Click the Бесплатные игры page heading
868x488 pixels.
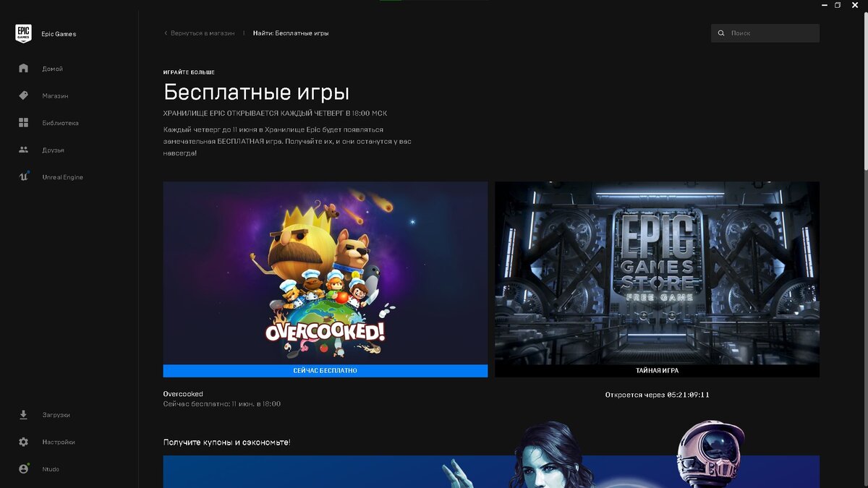click(257, 93)
